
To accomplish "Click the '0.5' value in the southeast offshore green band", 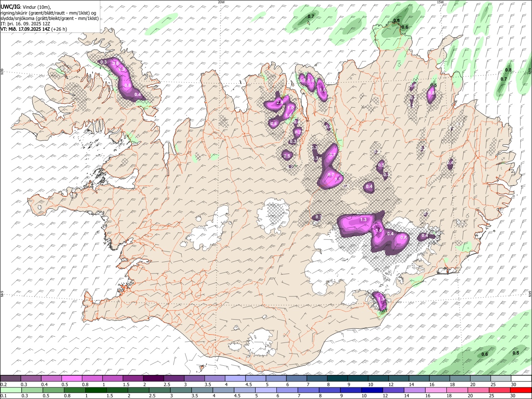I will 516,353.
